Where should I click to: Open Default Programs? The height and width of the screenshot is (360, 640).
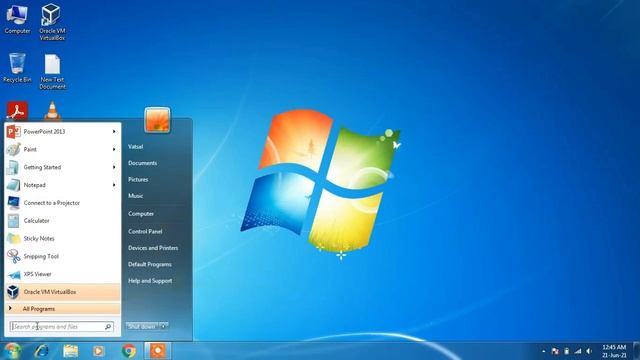(150, 264)
